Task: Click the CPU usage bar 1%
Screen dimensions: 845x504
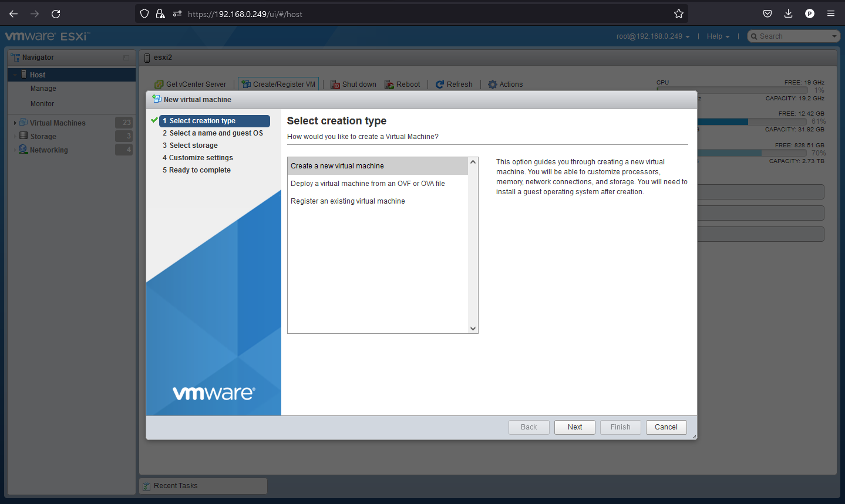Action: pos(732,90)
